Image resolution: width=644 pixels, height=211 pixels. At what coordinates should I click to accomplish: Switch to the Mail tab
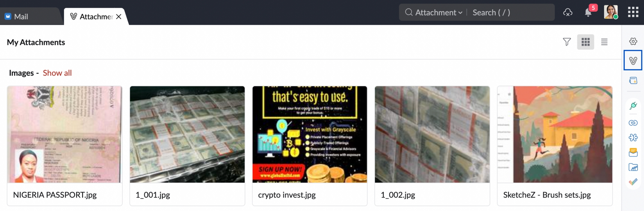pyautogui.click(x=17, y=16)
